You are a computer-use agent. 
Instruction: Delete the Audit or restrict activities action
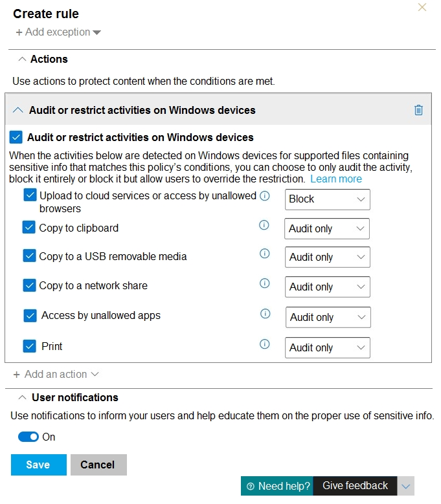coord(418,110)
